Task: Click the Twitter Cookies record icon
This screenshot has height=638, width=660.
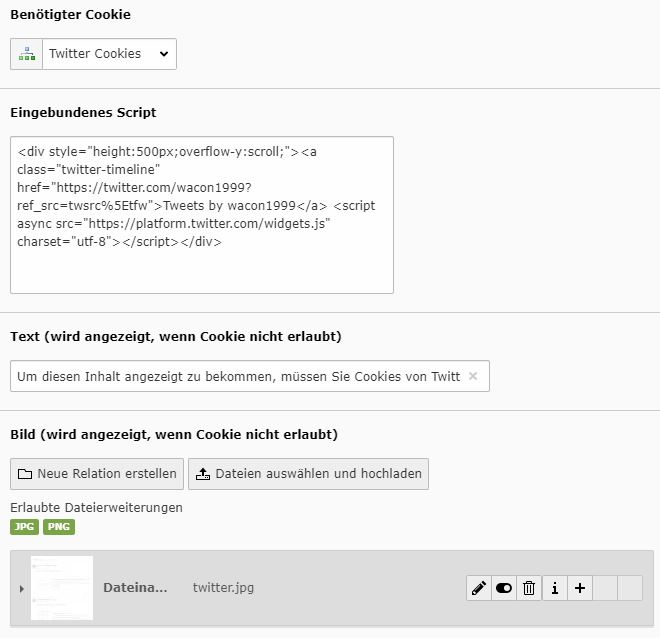Action: click(x=27, y=54)
